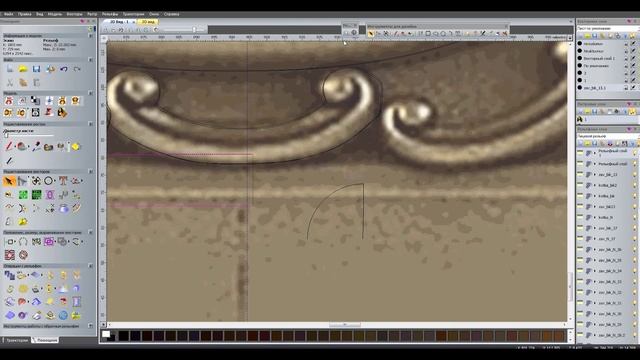640x360 pixels.
Task: Select the orange arrow Select Vectors tool
Action: [9, 181]
